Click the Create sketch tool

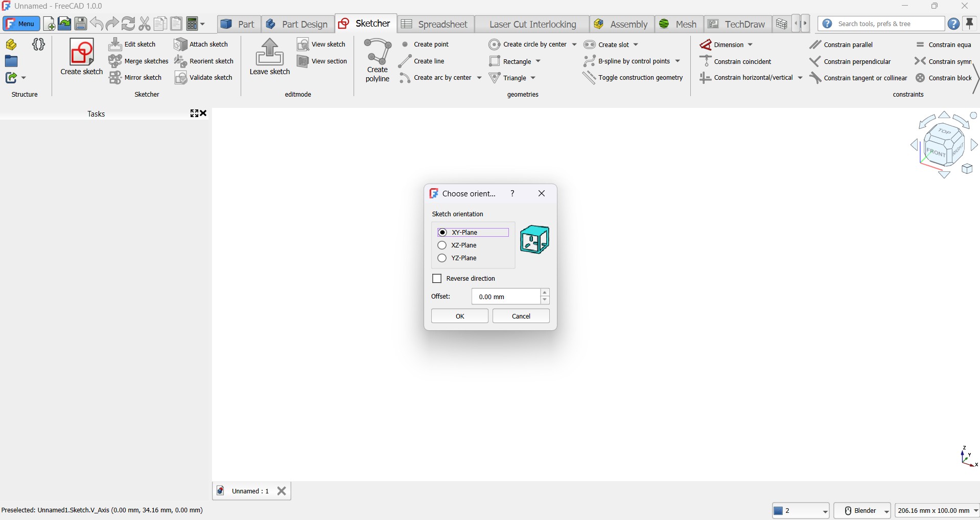82,57
